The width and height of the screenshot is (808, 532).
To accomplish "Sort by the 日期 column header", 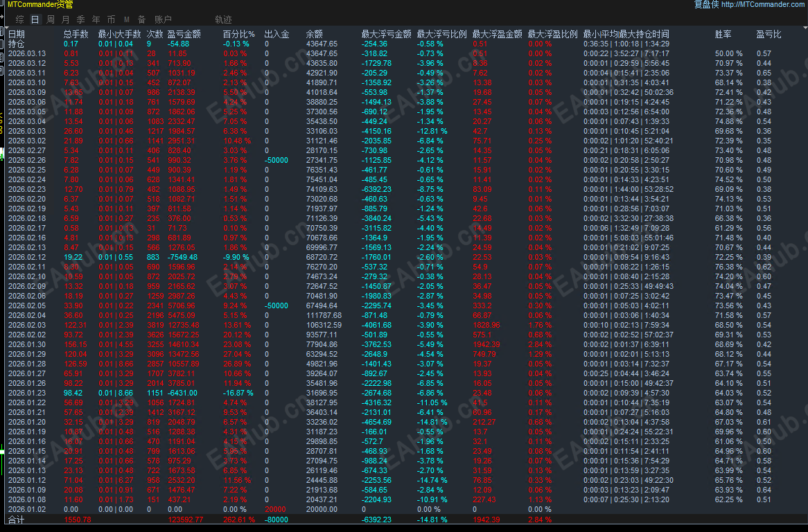I will point(17,34).
